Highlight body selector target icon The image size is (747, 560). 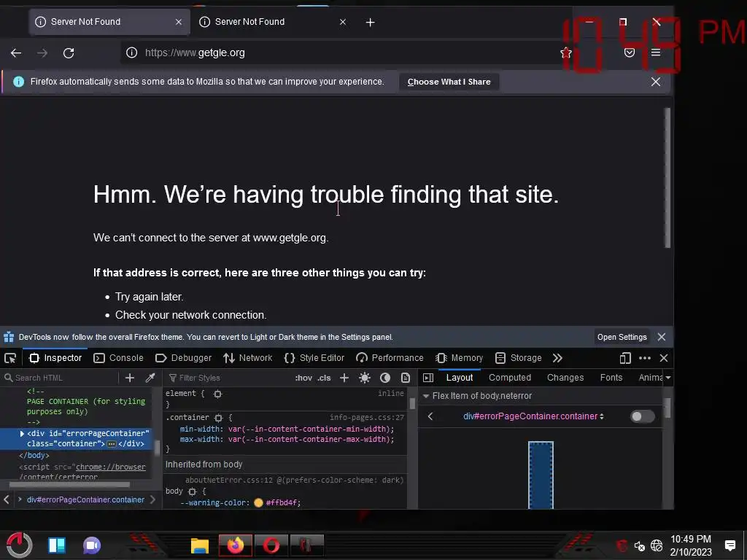[192, 491]
